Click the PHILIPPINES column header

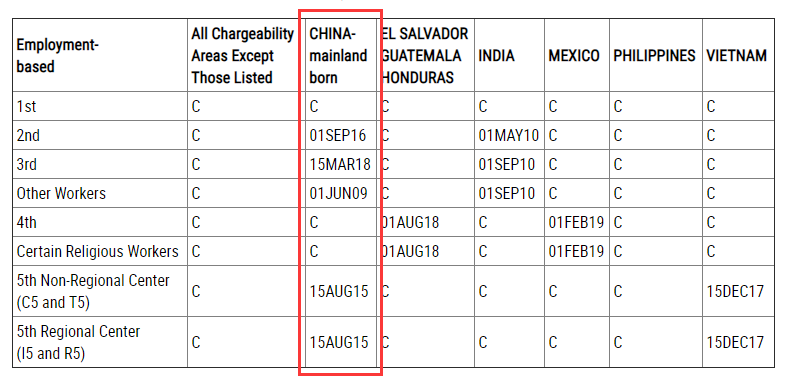pyautogui.click(x=654, y=56)
